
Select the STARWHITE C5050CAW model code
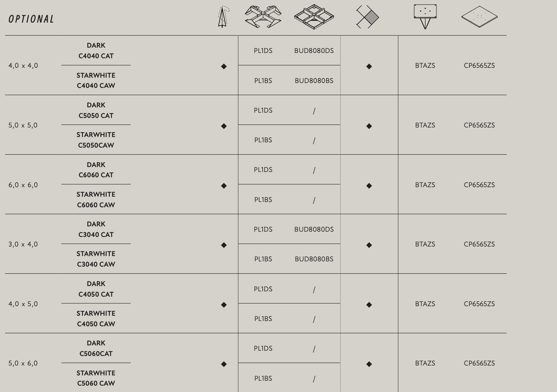(96, 140)
